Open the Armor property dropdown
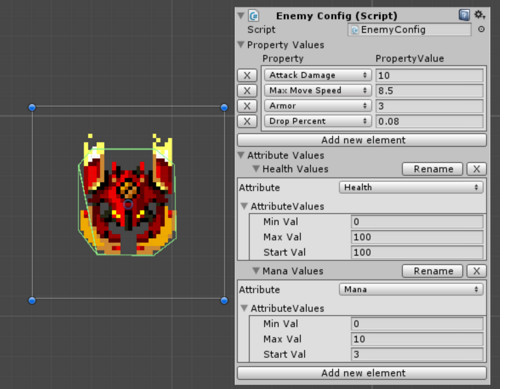Image resolution: width=516 pixels, height=389 pixels. click(x=318, y=106)
